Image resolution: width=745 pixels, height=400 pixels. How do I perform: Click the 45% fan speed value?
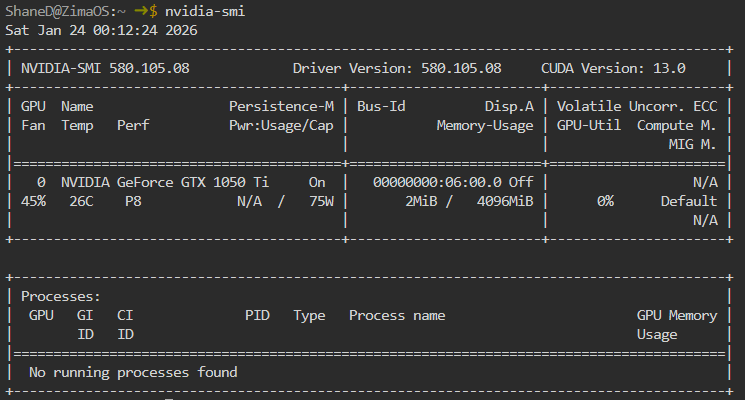[x=33, y=201]
